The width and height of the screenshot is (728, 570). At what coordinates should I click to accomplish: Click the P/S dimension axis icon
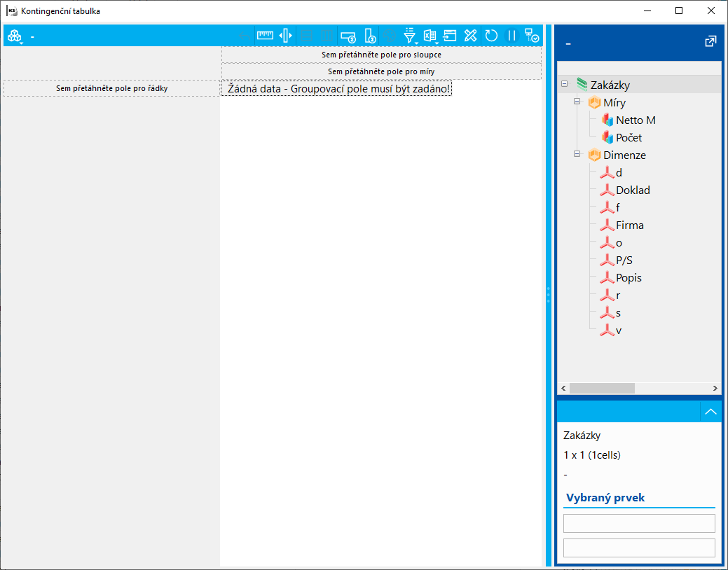click(x=607, y=260)
